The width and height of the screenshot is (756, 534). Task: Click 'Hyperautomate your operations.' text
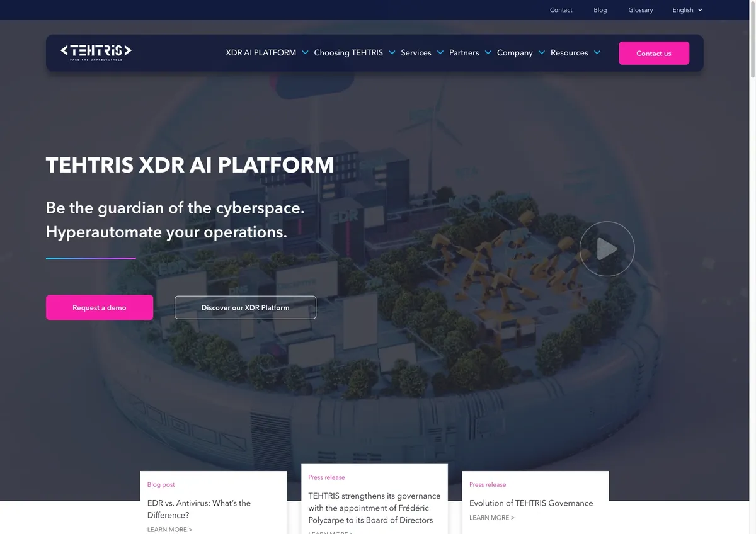point(166,232)
